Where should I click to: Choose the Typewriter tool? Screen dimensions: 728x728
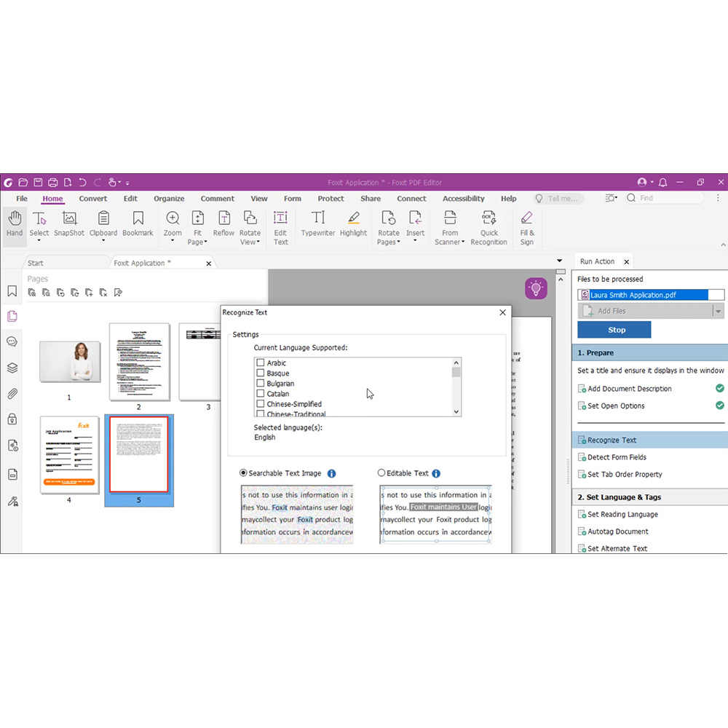(318, 223)
